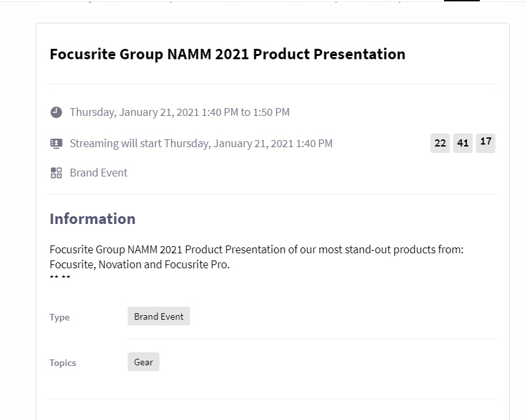This screenshot has width=526, height=420.
Task: Click the Topics field label
Action: pyautogui.click(x=62, y=363)
